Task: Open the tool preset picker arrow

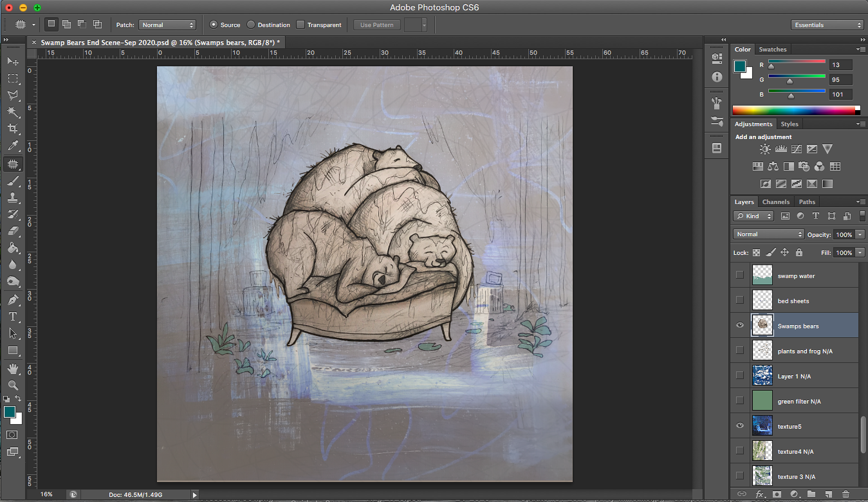Action: pos(33,25)
